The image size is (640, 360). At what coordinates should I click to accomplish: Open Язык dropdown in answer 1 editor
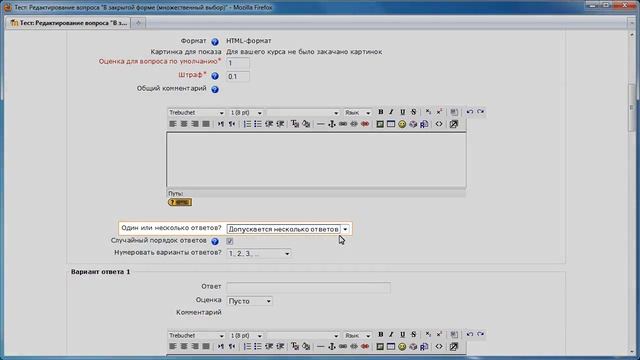[x=357, y=335]
